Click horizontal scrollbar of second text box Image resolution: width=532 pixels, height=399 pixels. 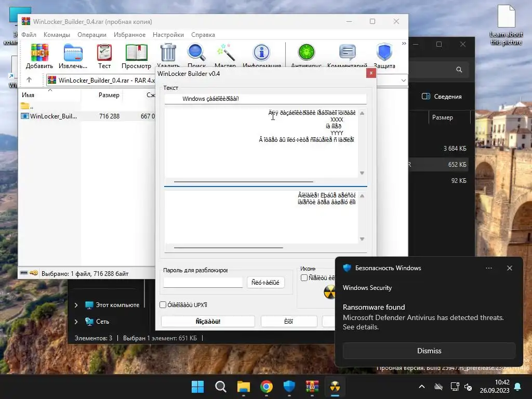click(229, 248)
